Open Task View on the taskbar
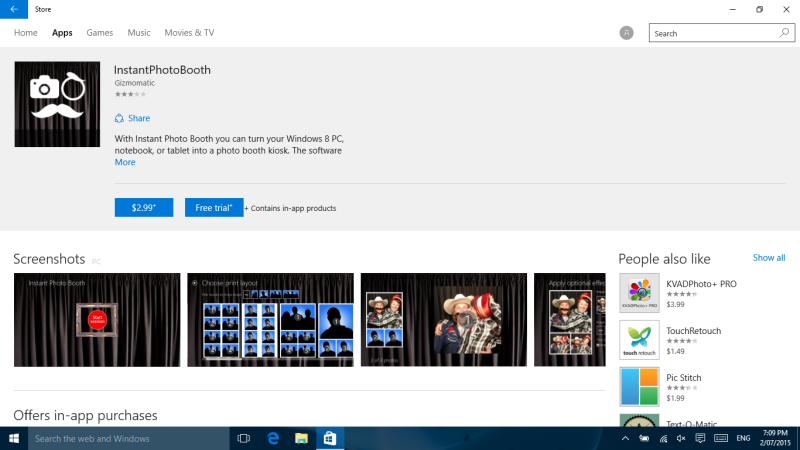Viewport: 800px width, 450px height. click(x=244, y=439)
